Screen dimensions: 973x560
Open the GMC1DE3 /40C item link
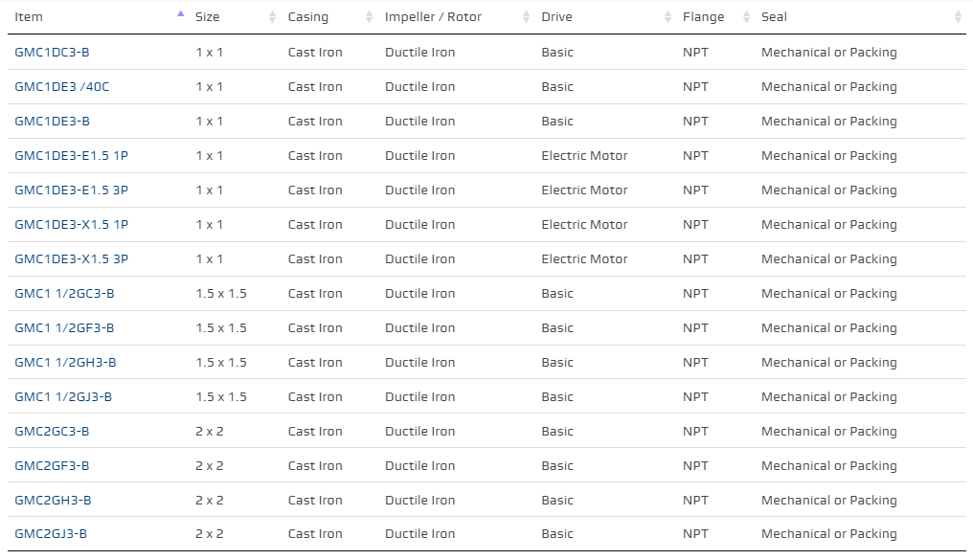coord(61,87)
